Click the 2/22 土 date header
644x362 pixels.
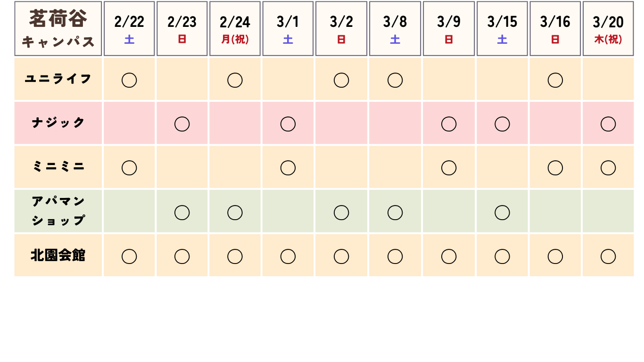click(129, 29)
